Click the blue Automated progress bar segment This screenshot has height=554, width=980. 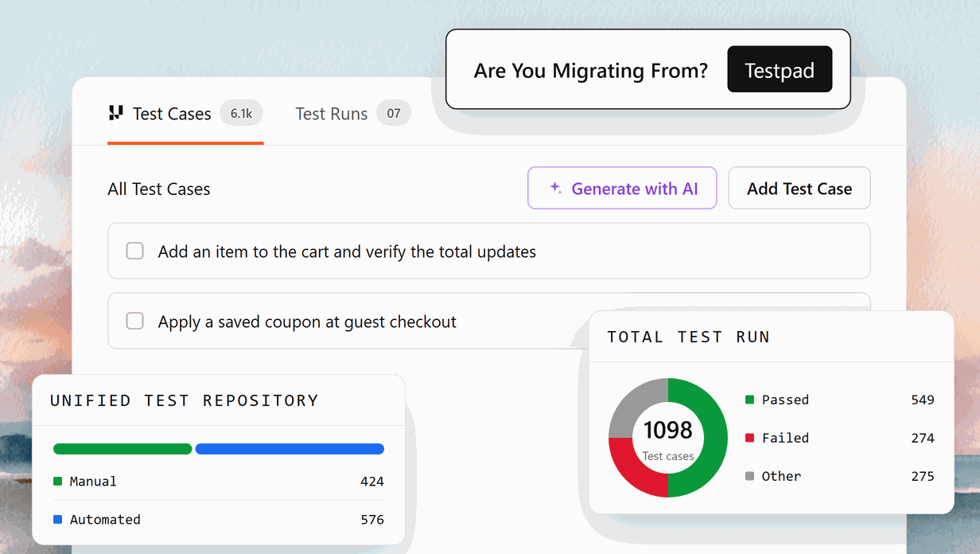[290, 449]
